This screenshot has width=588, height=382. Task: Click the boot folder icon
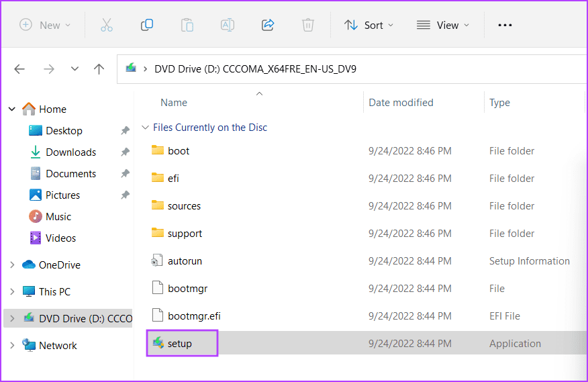tap(158, 150)
